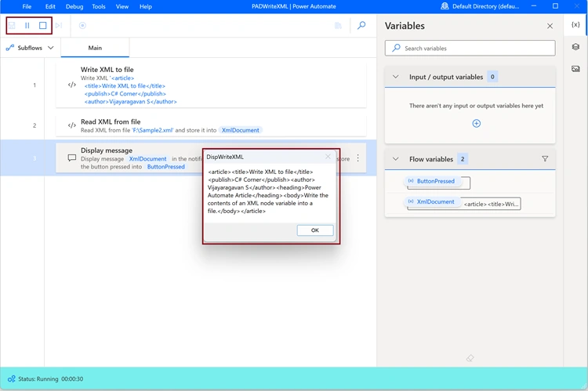Click OK in DispWriteXML dialog

315,230
